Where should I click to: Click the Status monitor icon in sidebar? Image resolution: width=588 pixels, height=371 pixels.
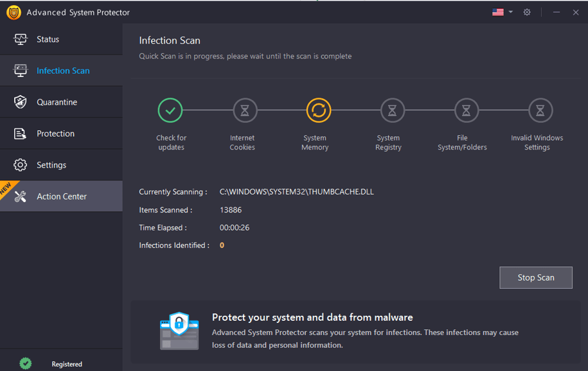21,39
